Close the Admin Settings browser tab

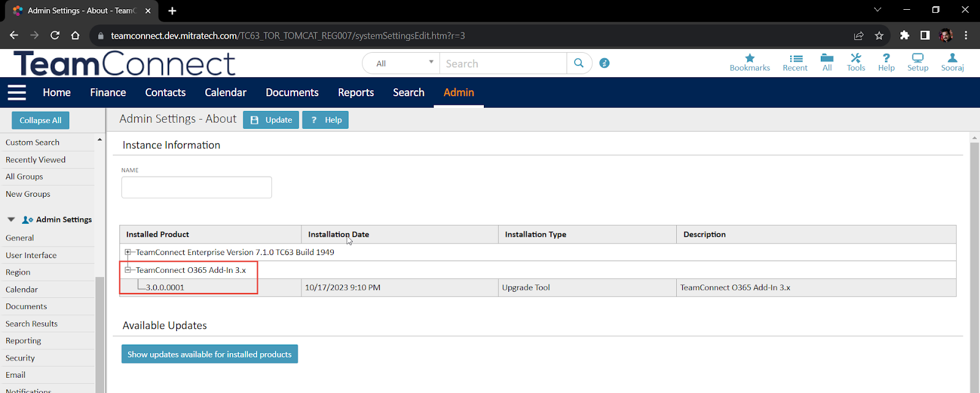[148, 10]
